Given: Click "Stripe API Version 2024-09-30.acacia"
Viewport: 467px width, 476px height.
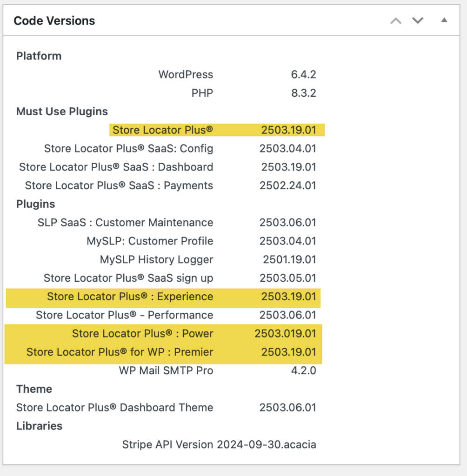Looking at the screenshot, I should [x=219, y=445].
